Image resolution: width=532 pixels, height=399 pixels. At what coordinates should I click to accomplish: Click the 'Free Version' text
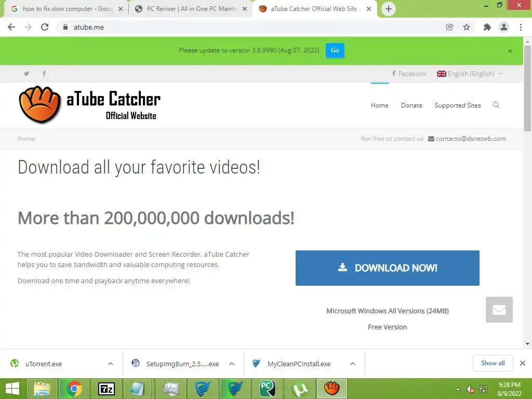pos(388,327)
